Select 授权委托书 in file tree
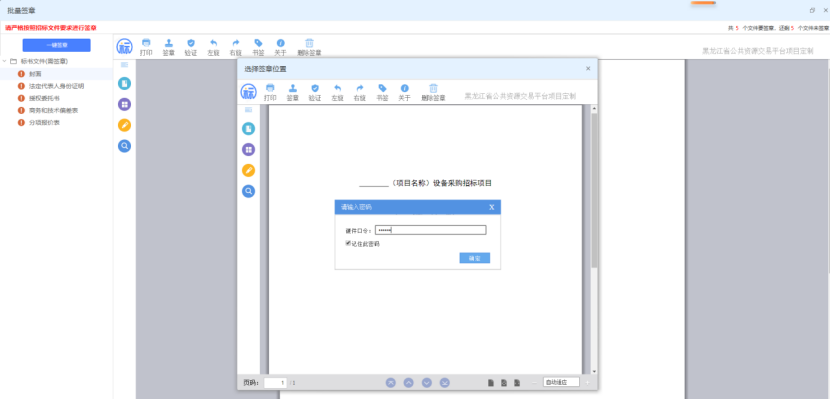 click(46, 98)
